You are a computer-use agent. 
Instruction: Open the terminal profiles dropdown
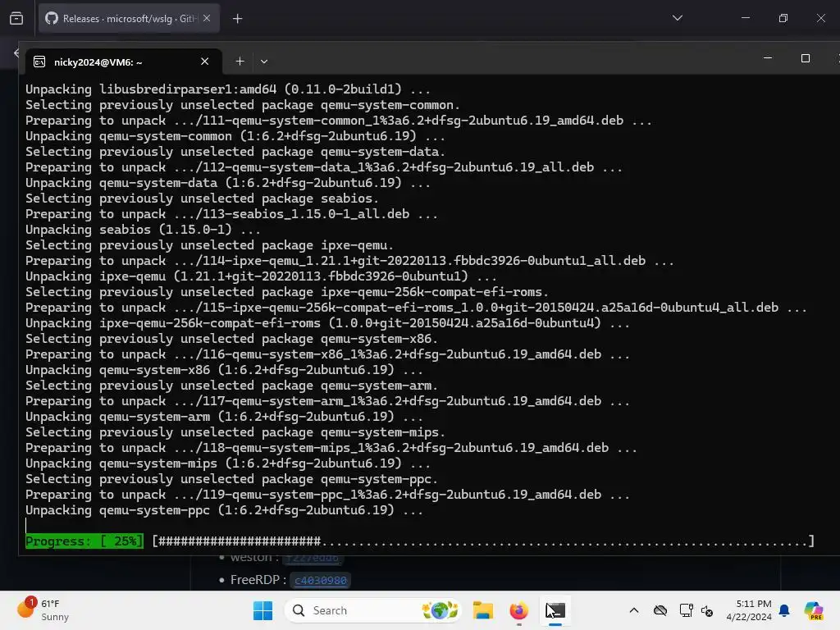click(x=264, y=62)
